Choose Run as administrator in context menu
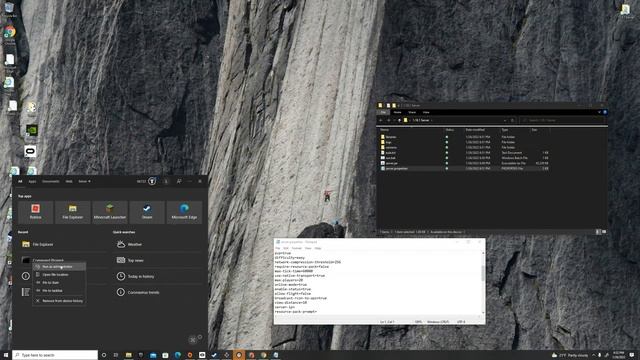Viewport: 640px width, 360px height. point(59,267)
